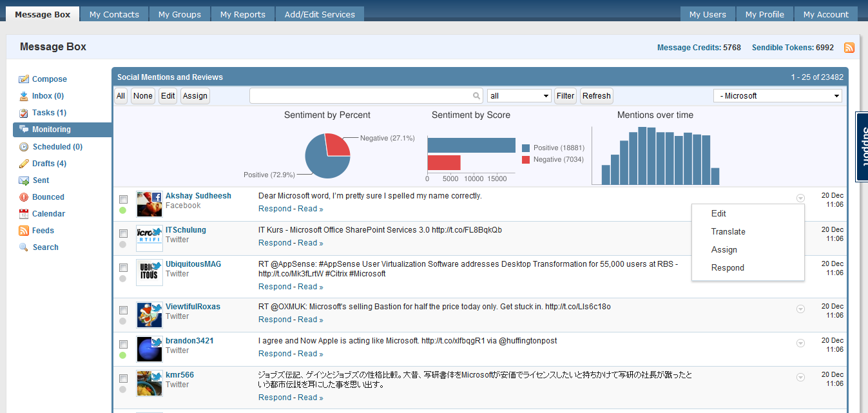This screenshot has height=413, width=868.
Task: Click the Sent envelope icon
Action: tap(24, 180)
